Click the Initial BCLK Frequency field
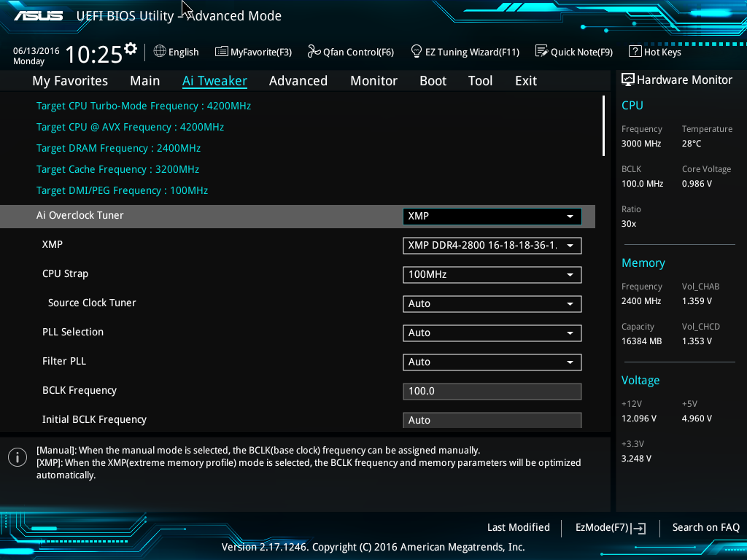747x560 pixels. (492, 420)
